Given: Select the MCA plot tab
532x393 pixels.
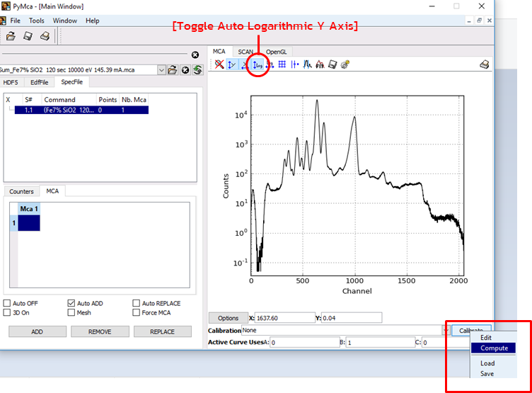Looking at the screenshot, I should coord(219,51).
